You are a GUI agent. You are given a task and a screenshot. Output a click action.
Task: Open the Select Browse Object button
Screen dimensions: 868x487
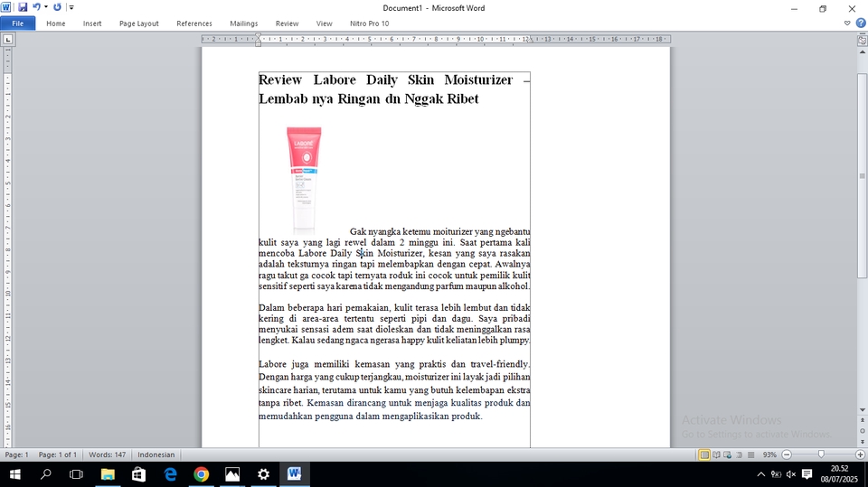862,431
